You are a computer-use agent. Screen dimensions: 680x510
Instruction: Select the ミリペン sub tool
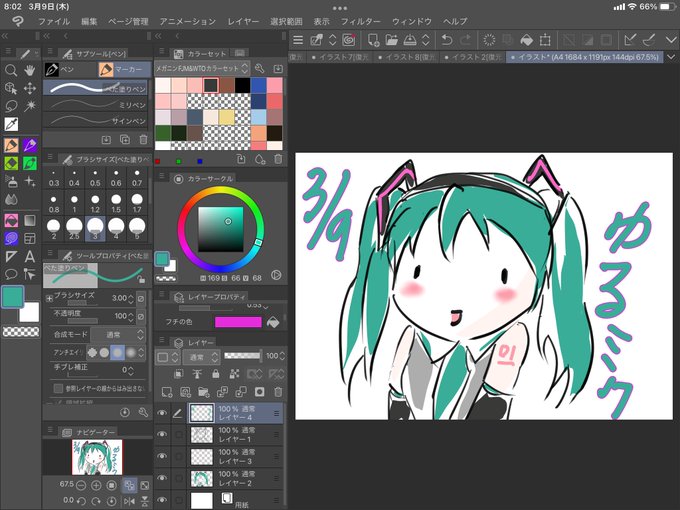(x=96, y=105)
